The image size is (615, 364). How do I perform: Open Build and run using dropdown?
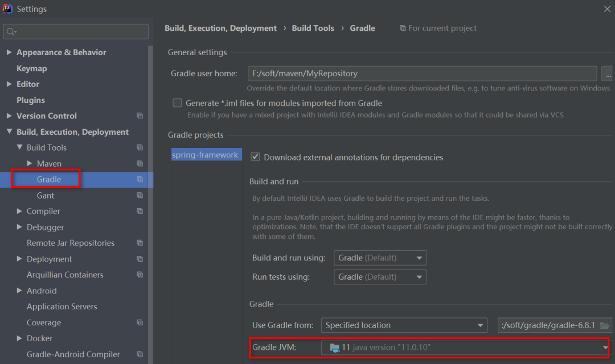click(x=380, y=258)
